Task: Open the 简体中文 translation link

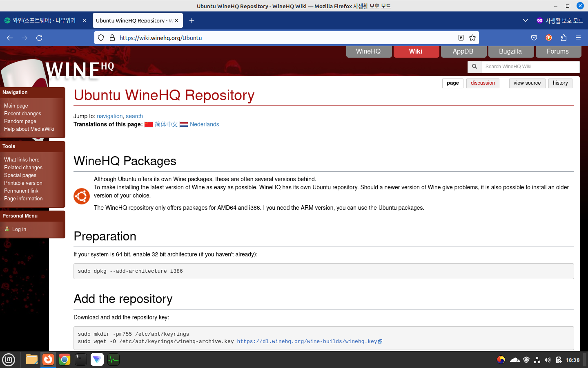Action: [166, 124]
